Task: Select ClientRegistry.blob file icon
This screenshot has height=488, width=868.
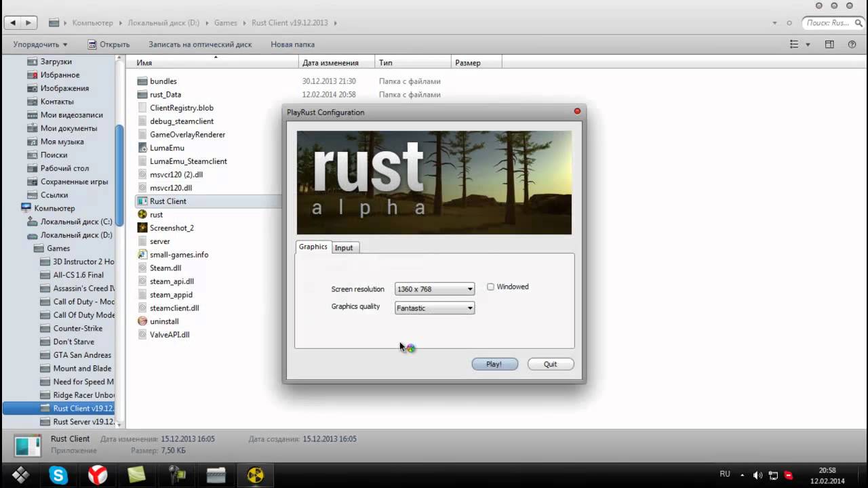Action: [x=142, y=108]
